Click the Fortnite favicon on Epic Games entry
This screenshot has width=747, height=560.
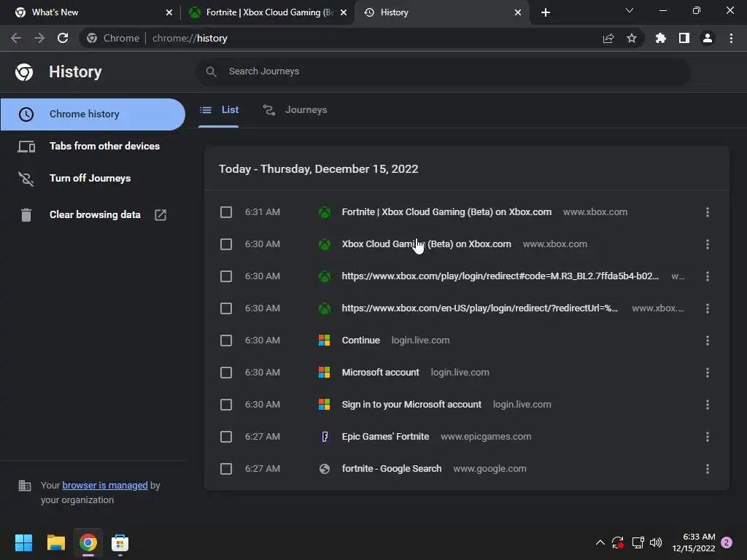(x=325, y=437)
